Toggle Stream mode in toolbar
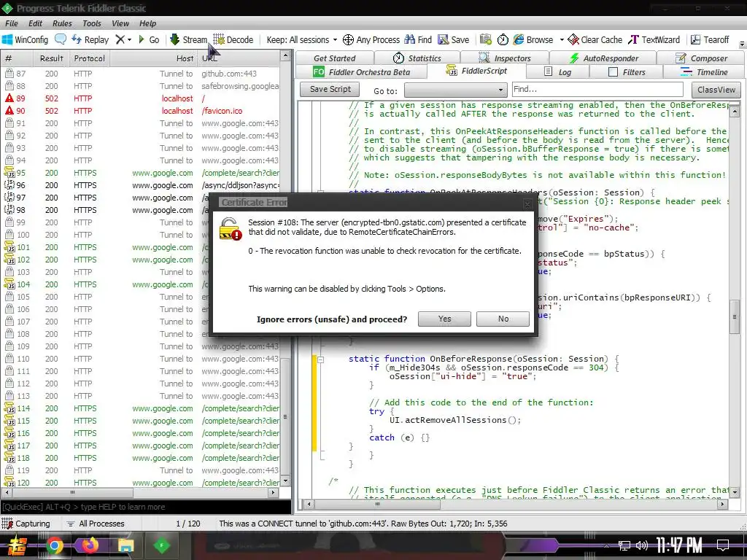The width and height of the screenshot is (747, 560). coord(189,39)
